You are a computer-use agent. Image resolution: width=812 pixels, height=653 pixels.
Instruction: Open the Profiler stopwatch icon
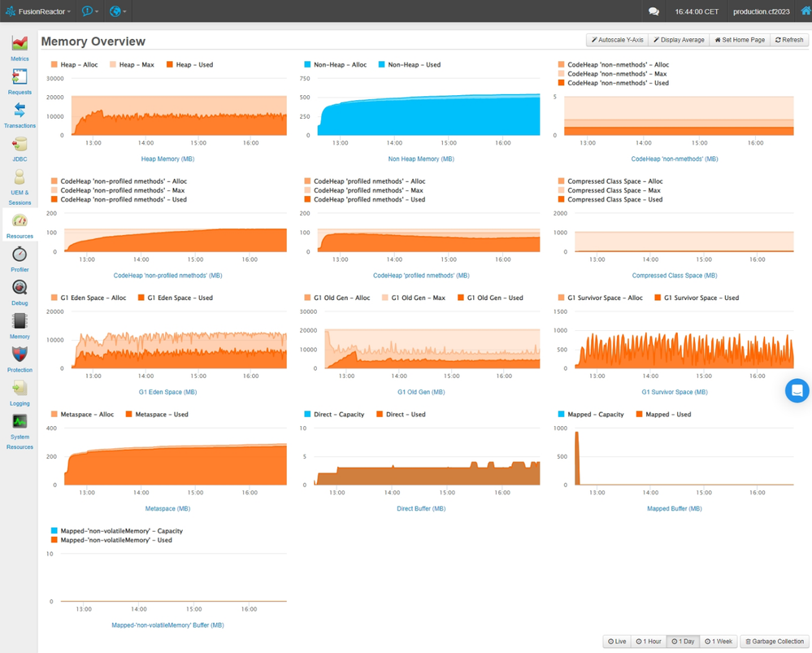(x=20, y=255)
